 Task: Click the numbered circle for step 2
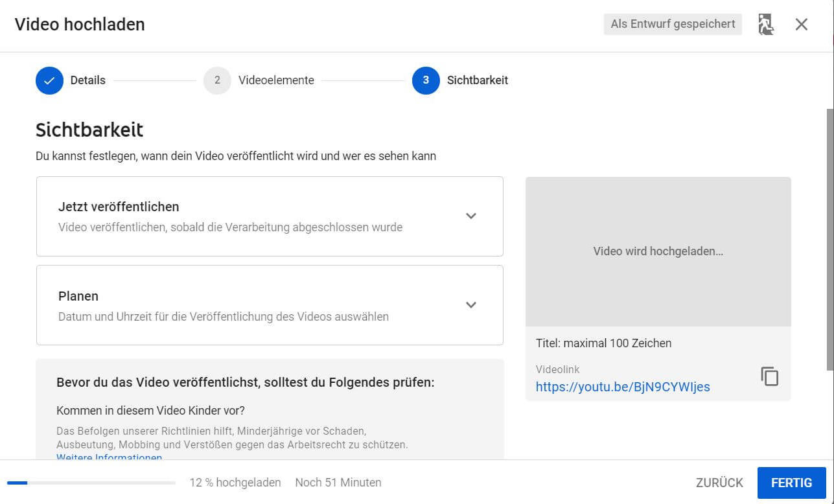click(x=217, y=80)
